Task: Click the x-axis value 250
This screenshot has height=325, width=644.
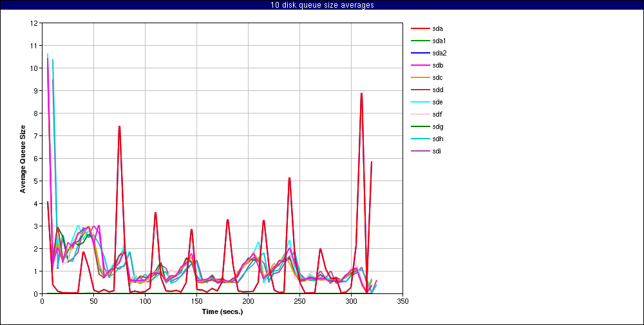Action: click(x=300, y=300)
